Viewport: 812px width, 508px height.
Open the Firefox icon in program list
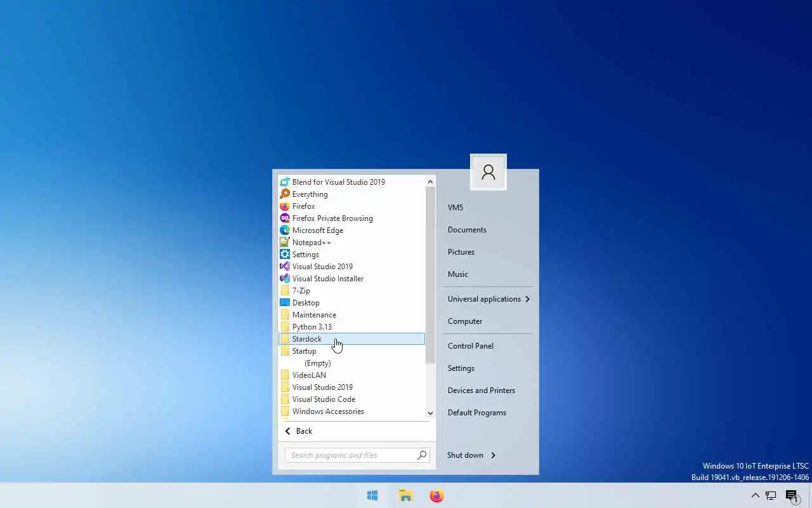point(285,206)
